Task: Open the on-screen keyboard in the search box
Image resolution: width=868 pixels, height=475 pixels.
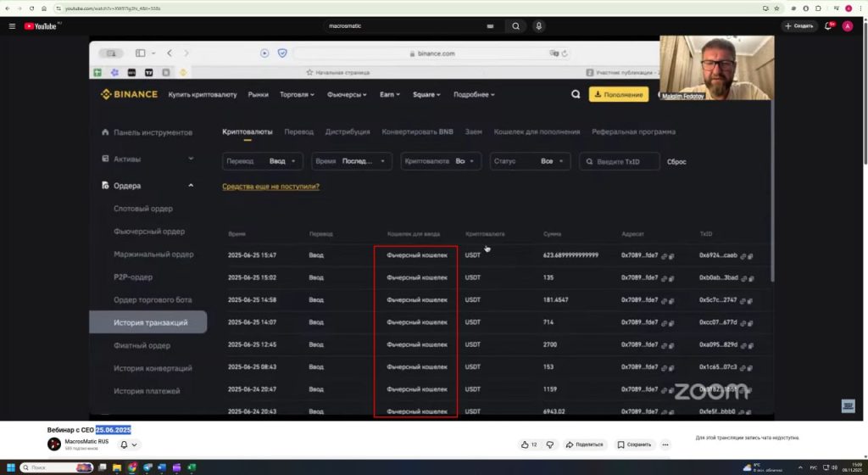Action: point(490,26)
